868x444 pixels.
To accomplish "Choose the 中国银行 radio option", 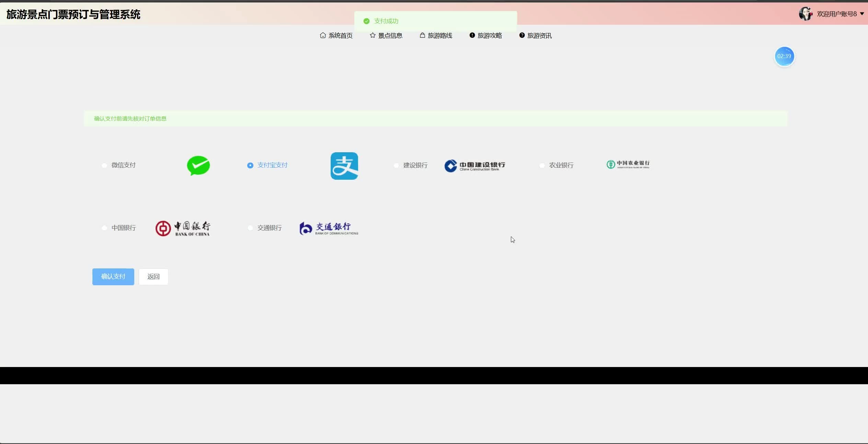I will pyautogui.click(x=104, y=228).
